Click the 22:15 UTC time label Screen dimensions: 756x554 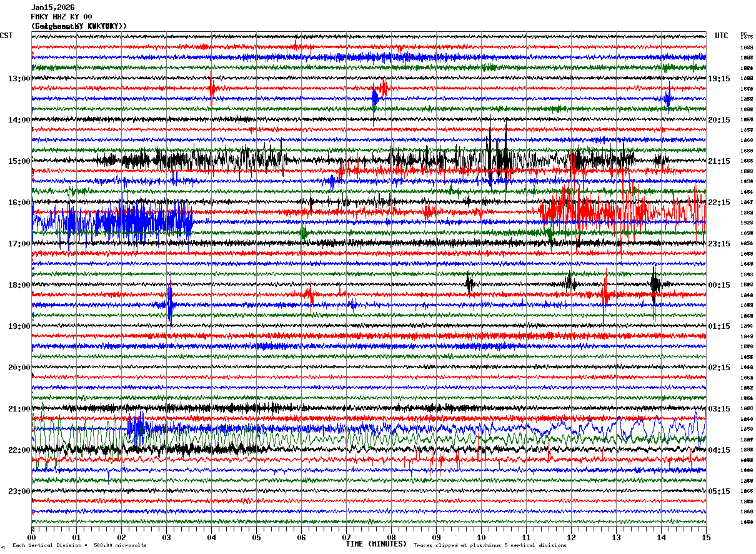click(x=719, y=203)
